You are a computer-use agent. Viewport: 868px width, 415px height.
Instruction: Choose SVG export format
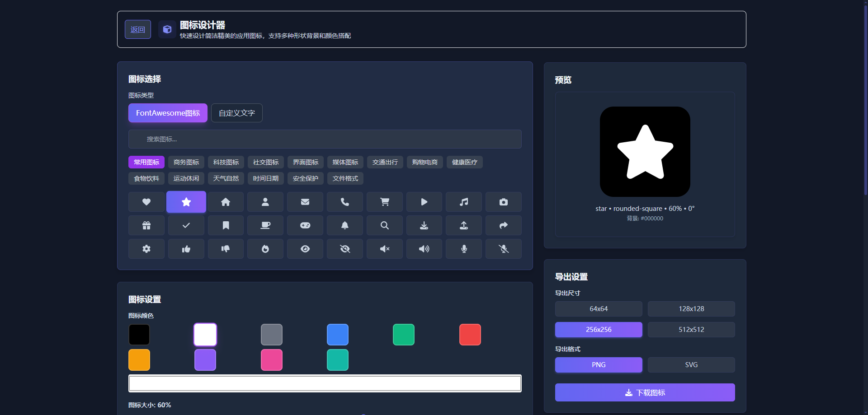[x=691, y=365]
